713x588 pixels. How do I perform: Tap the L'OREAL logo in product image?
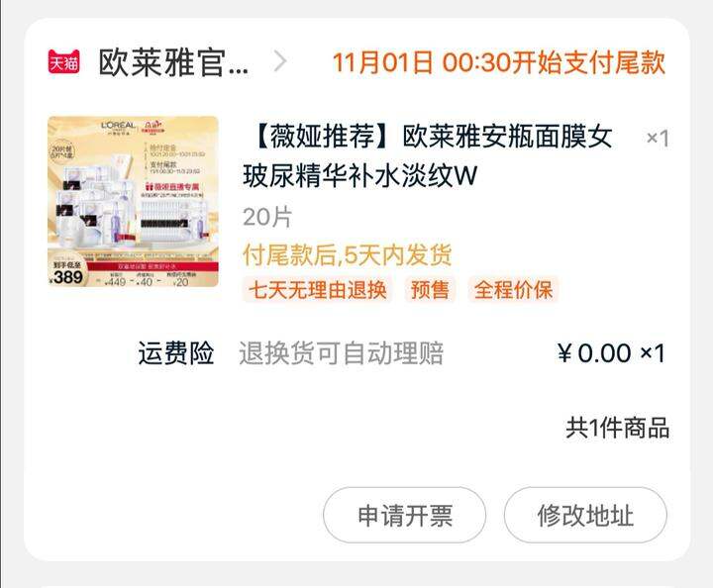(118, 126)
